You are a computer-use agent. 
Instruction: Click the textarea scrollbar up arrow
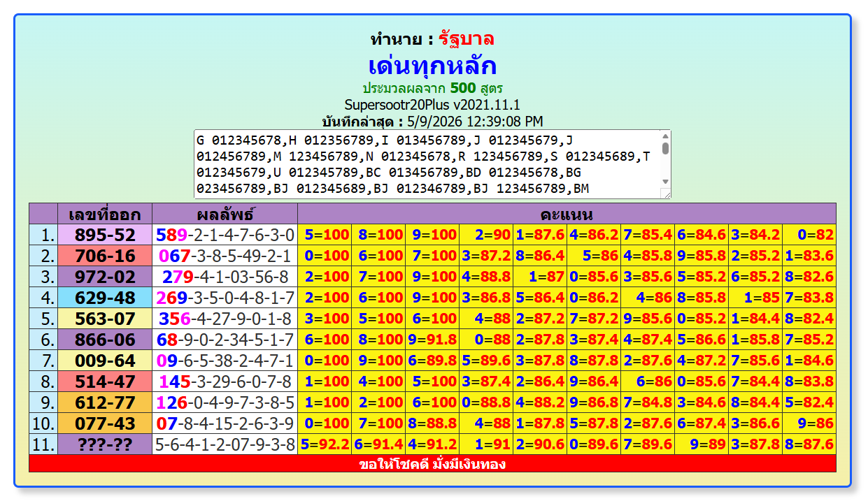tap(665, 136)
